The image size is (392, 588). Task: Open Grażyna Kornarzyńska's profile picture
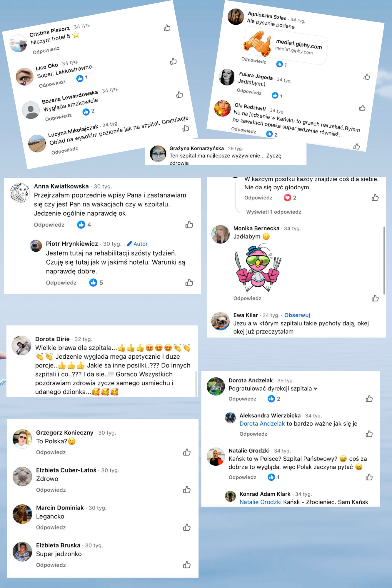pyautogui.click(x=158, y=154)
